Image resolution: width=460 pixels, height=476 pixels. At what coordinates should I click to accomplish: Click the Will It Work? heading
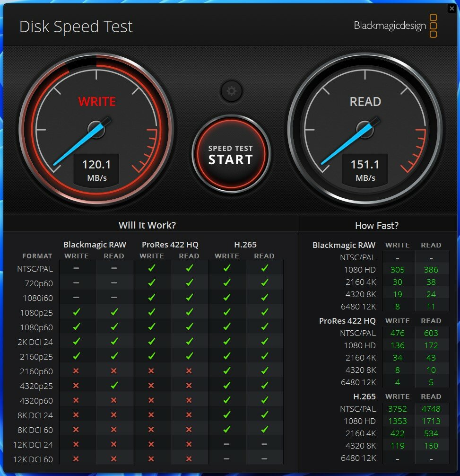(x=147, y=225)
